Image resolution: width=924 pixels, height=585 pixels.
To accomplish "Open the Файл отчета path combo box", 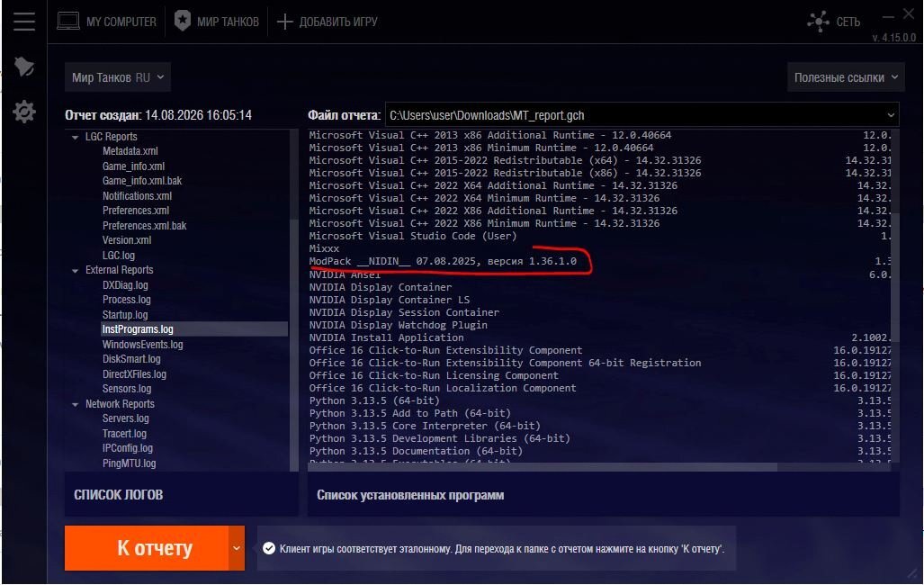I will point(641,115).
